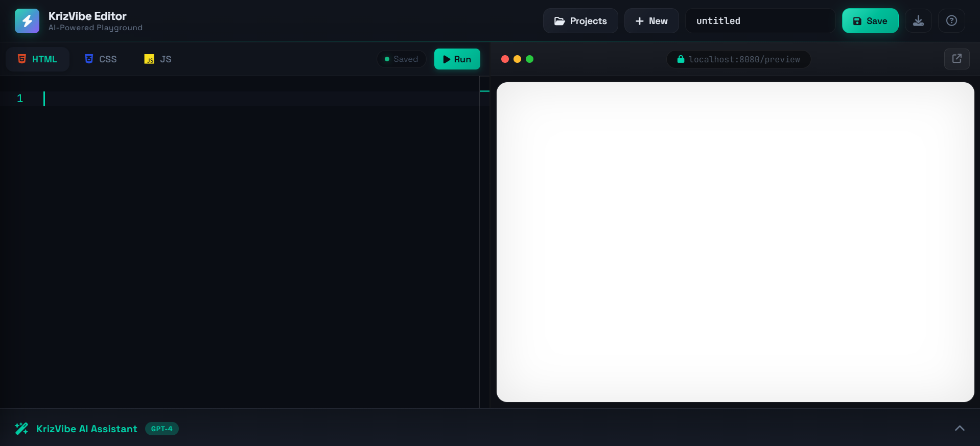Click the red dot in preview window
980x446 pixels.
[x=505, y=59]
